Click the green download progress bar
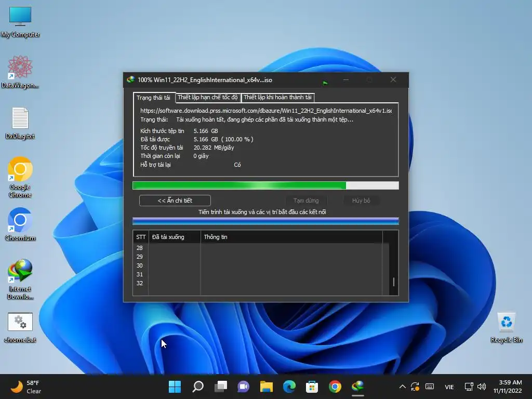This screenshot has height=399, width=532. [265, 185]
